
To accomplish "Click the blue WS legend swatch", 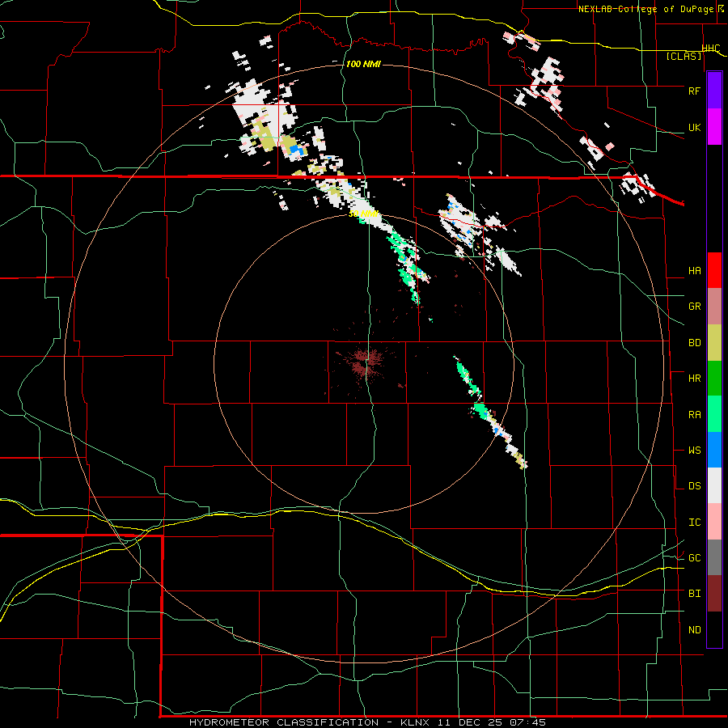I will click(x=714, y=450).
